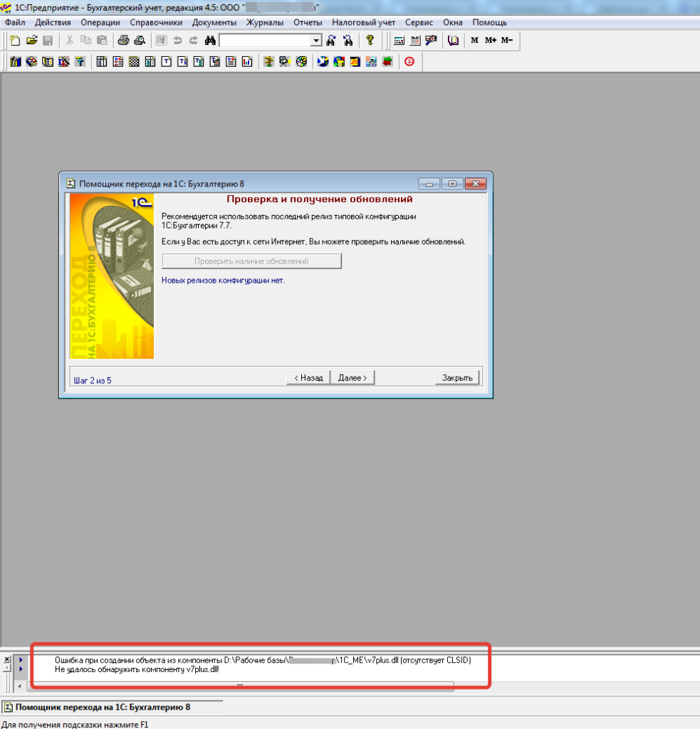The height and width of the screenshot is (729, 700).
Task: Click the 'Шаг 2 из 5' step label
Action: 93,381
